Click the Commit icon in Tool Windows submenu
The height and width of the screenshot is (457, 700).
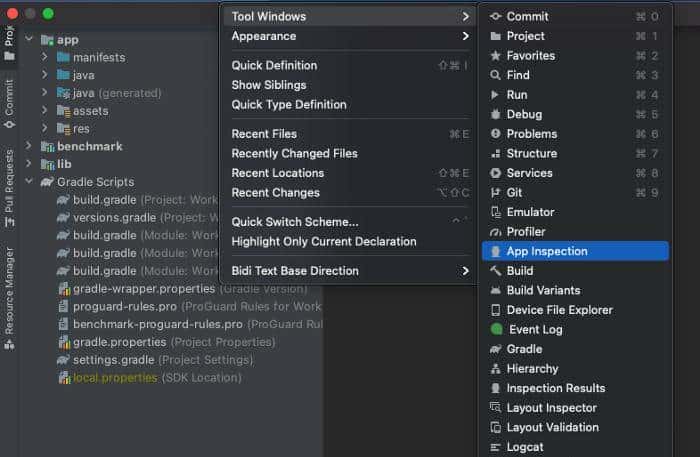[495, 17]
